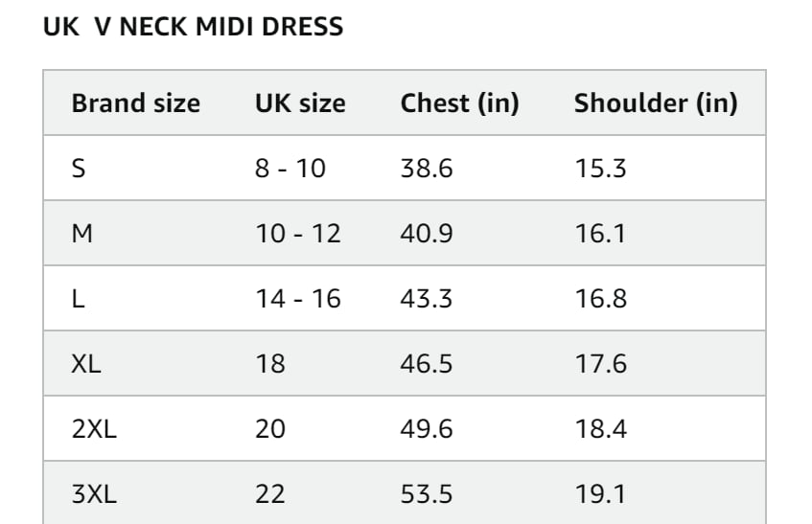The height and width of the screenshot is (524, 812).
Task: Click the Brand size column header
Action: click(x=136, y=103)
